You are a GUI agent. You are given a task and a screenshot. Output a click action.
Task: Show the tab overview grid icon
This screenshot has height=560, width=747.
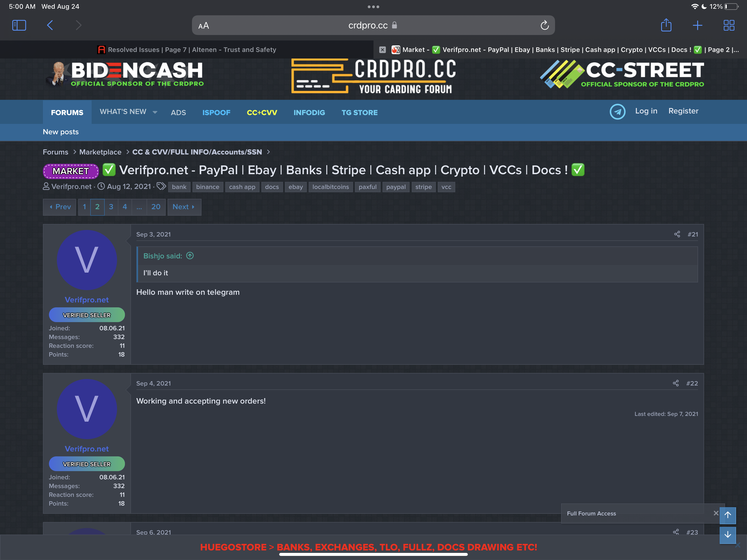(x=729, y=25)
